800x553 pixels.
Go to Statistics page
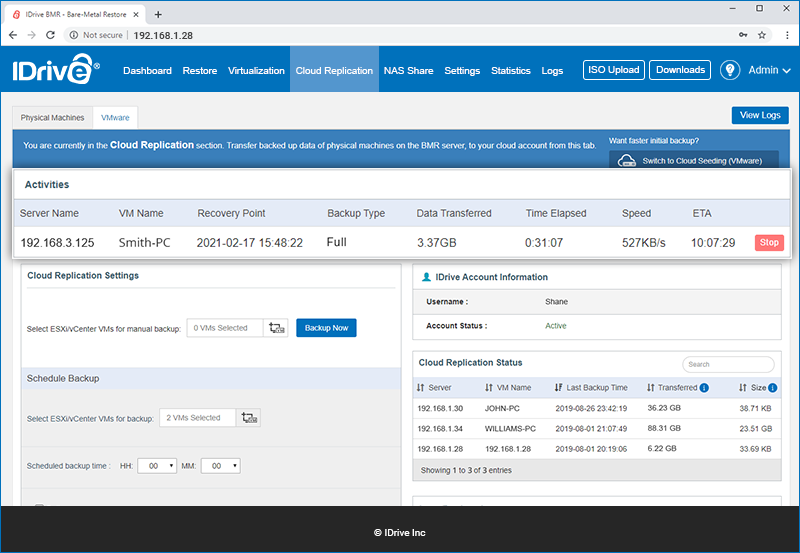(x=511, y=70)
